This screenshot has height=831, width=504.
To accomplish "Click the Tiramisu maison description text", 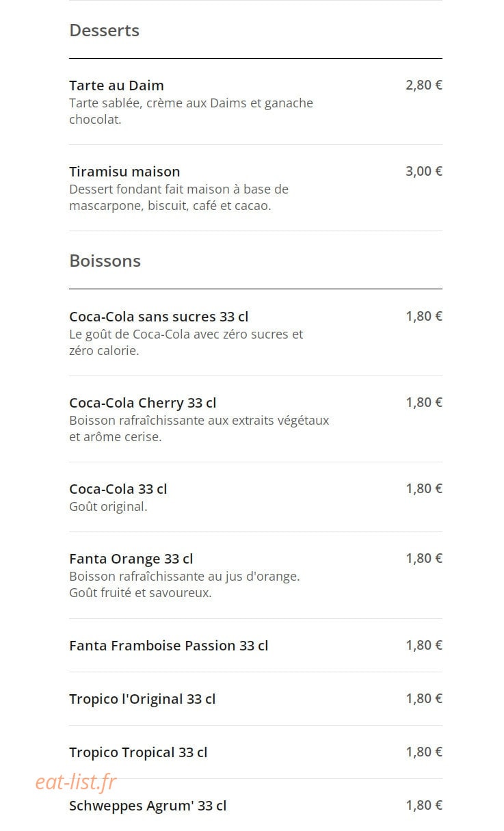I will pyautogui.click(x=179, y=198).
